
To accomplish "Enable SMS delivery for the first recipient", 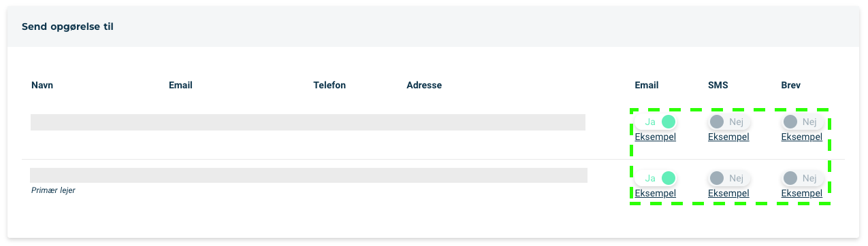I will point(729,122).
